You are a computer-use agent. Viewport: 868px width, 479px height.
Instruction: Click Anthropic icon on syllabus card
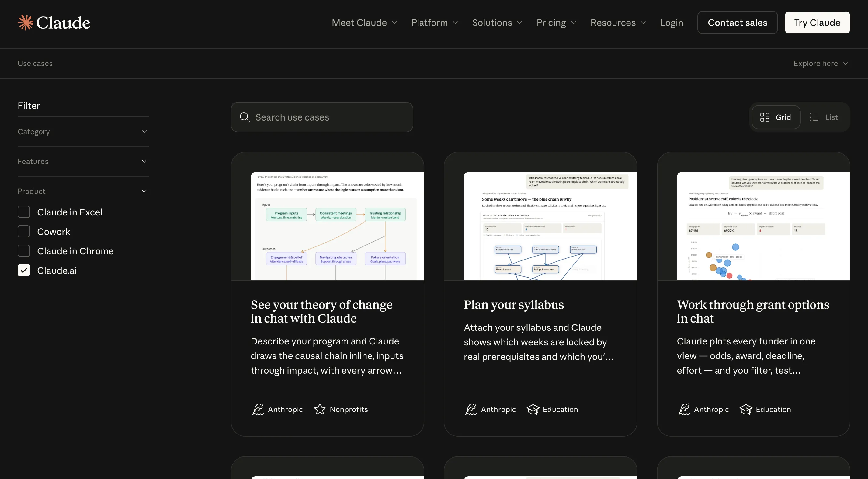(x=471, y=409)
